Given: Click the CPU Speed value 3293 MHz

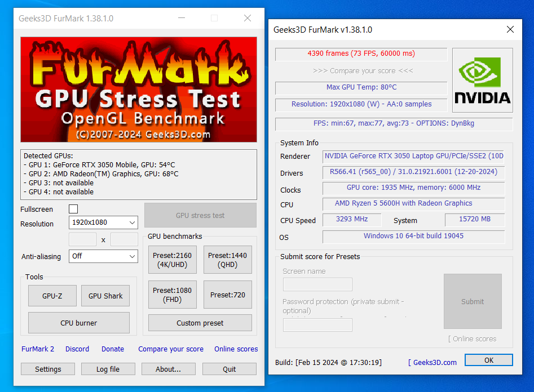Looking at the screenshot, I should click(352, 220).
